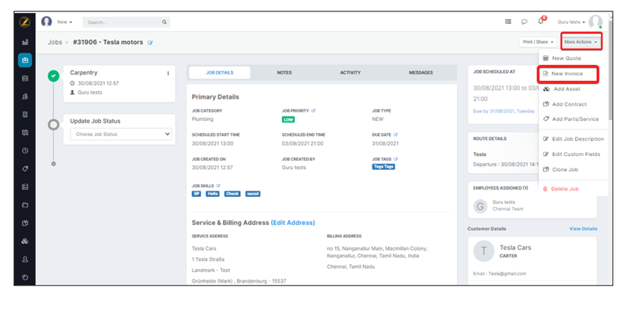Expand the Choose Job Status dropdown
644x312 pixels.
121,134
